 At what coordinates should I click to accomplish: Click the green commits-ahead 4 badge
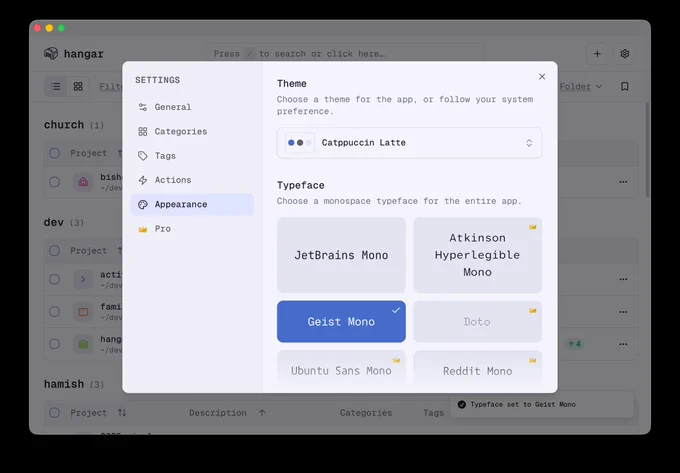pos(575,344)
